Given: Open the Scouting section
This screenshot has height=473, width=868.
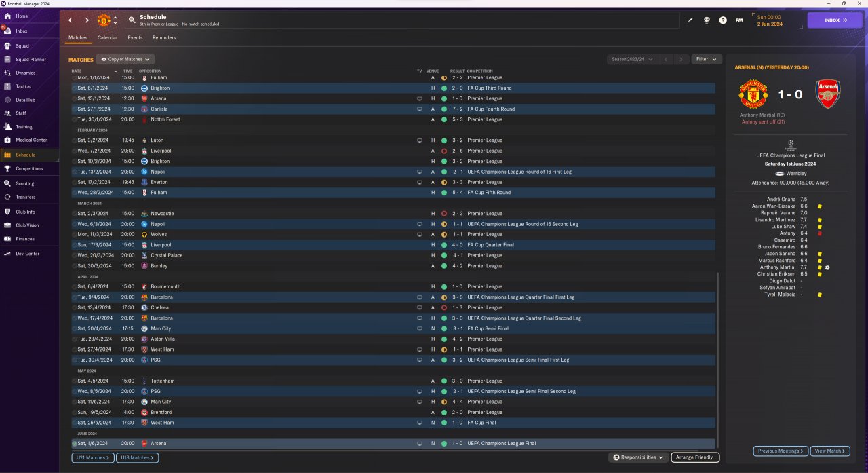Looking at the screenshot, I should click(24, 183).
